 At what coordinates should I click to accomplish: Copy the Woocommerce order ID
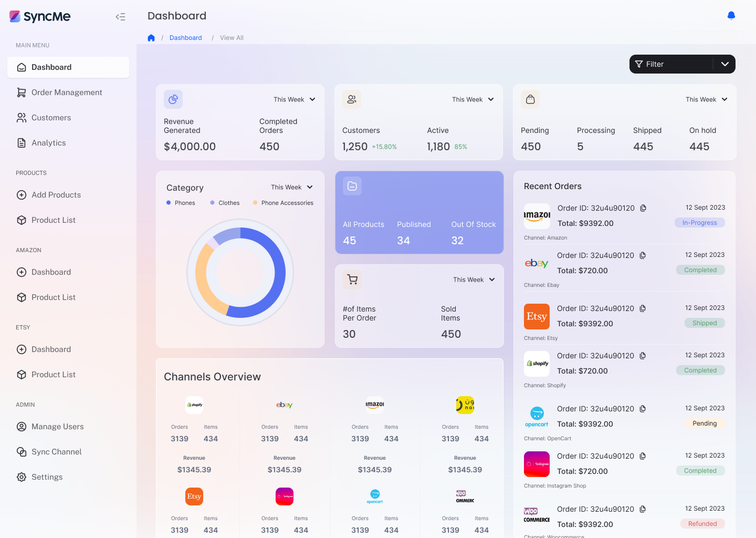point(643,509)
